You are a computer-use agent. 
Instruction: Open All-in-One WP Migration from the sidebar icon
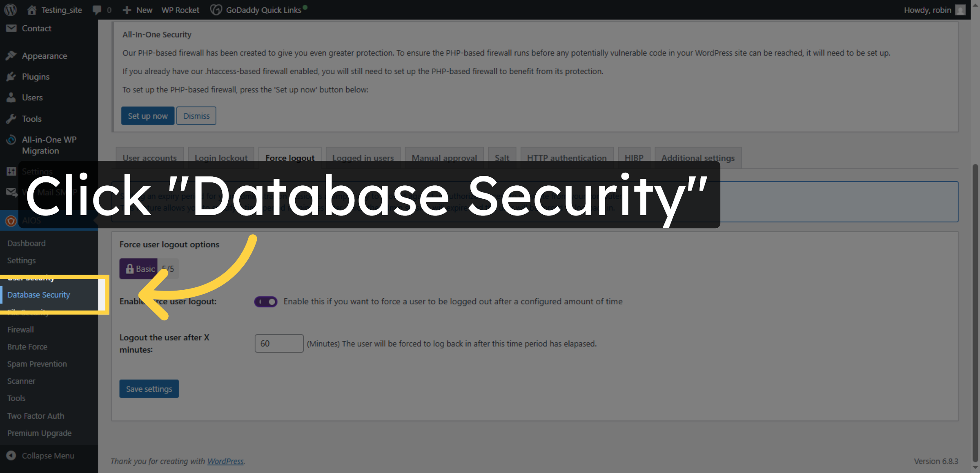(11, 140)
